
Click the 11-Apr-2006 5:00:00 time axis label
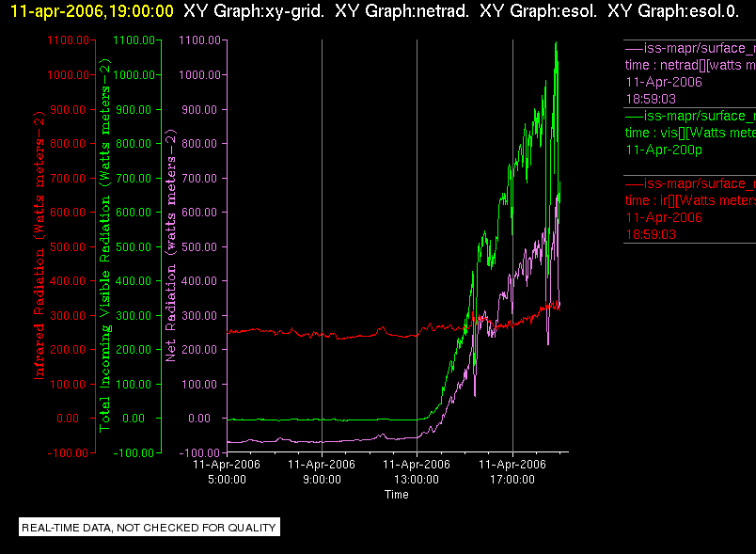pos(227,472)
